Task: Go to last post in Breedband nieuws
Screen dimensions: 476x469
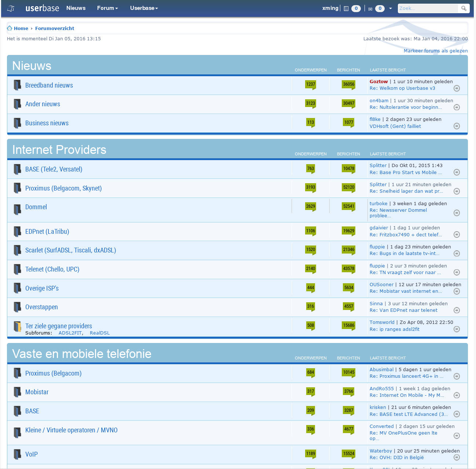Action: [x=457, y=88]
